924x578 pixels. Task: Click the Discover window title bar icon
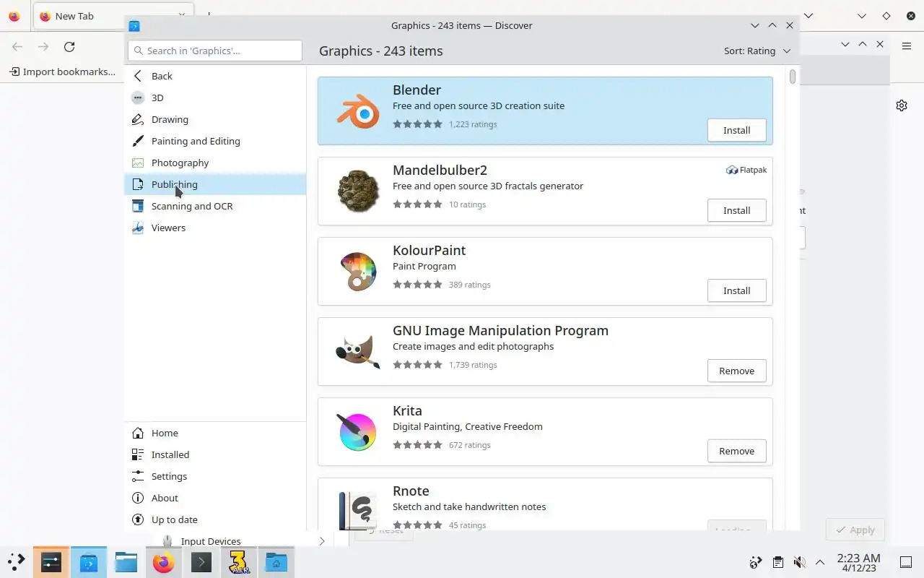pyautogui.click(x=134, y=26)
